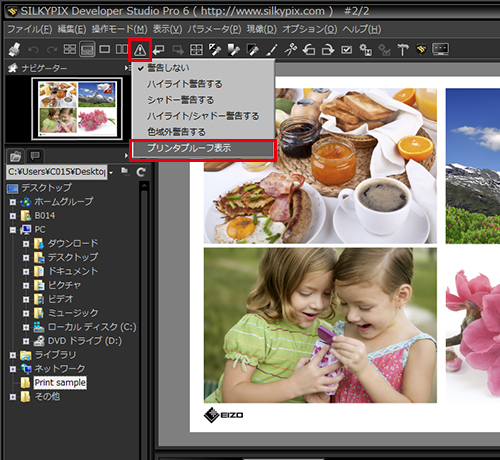Switch to single preview view mode
The width and height of the screenshot is (500, 460).
pos(105,49)
